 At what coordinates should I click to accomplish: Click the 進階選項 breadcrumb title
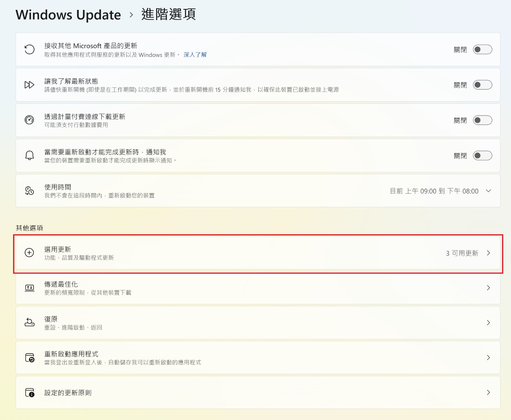(x=169, y=14)
